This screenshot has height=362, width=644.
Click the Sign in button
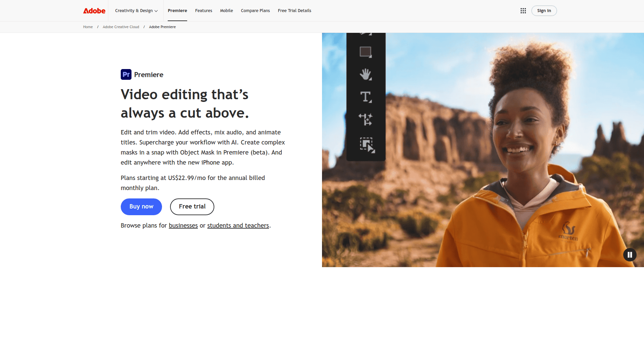click(544, 11)
